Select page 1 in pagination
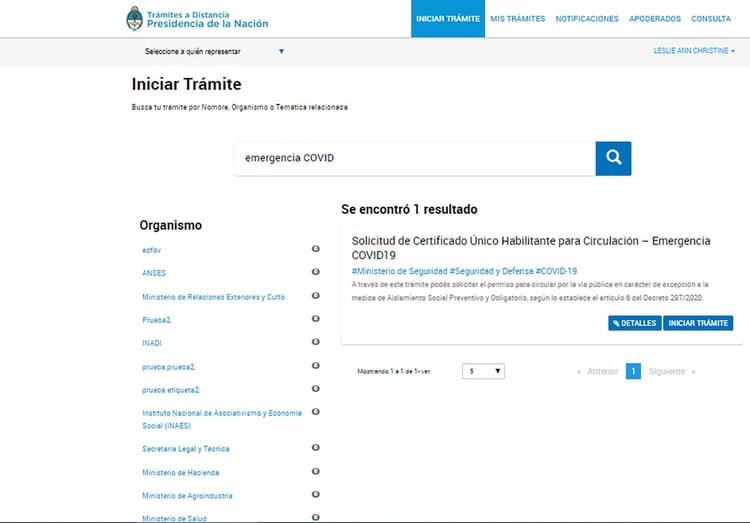Screen dimensions: 750x523 [633, 371]
